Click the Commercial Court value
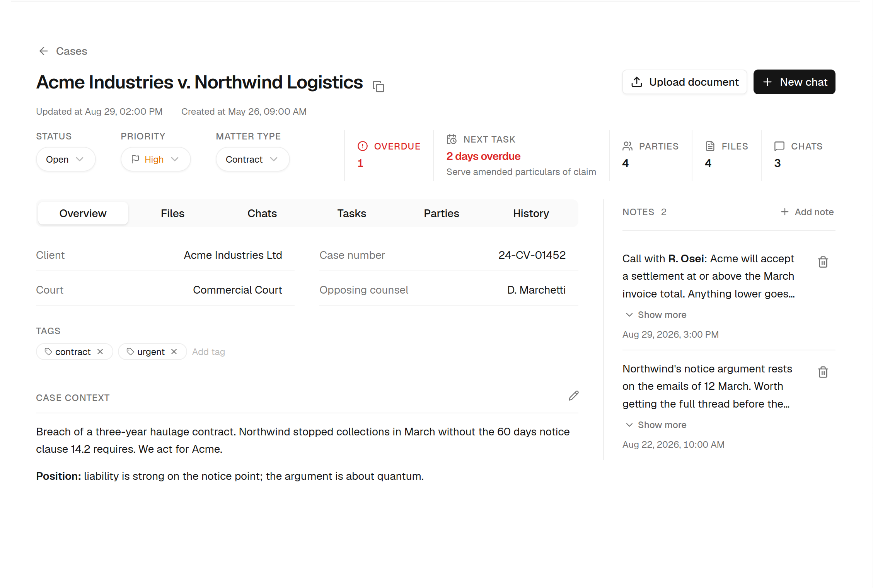This screenshot has width=873, height=588. pyautogui.click(x=237, y=290)
